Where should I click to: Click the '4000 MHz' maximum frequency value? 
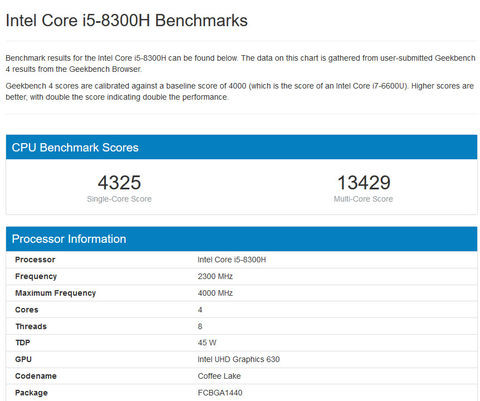[215, 293]
